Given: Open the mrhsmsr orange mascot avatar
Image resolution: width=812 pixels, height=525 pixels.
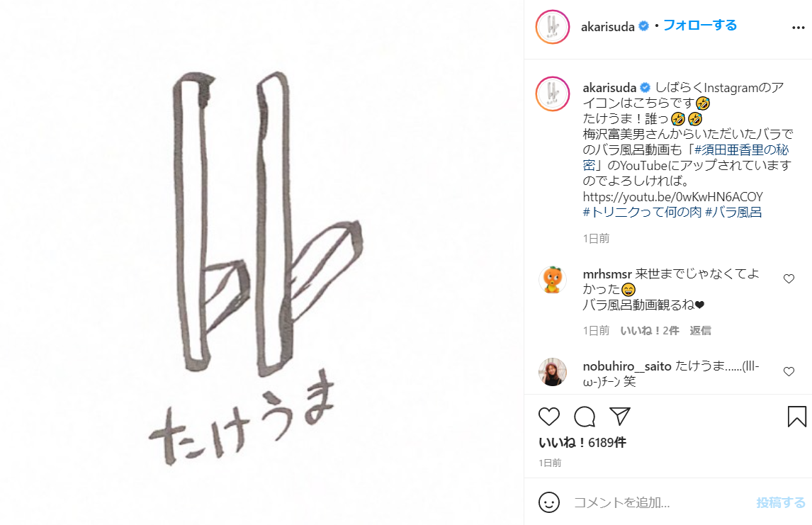Looking at the screenshot, I should pos(553,280).
